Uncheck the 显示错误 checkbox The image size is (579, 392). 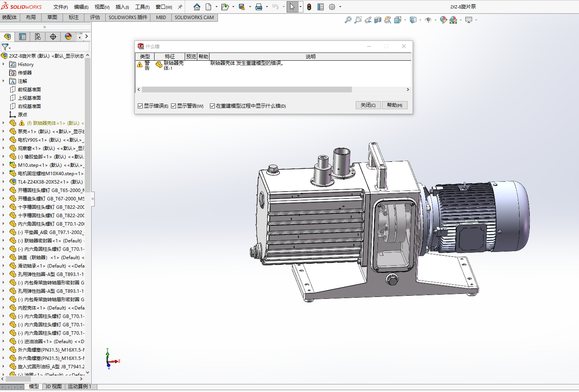pos(140,106)
